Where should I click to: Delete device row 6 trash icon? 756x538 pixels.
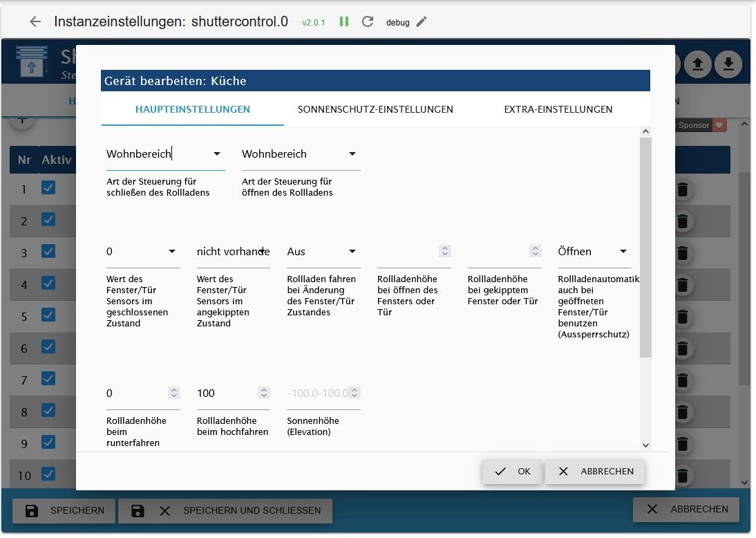coord(682,349)
